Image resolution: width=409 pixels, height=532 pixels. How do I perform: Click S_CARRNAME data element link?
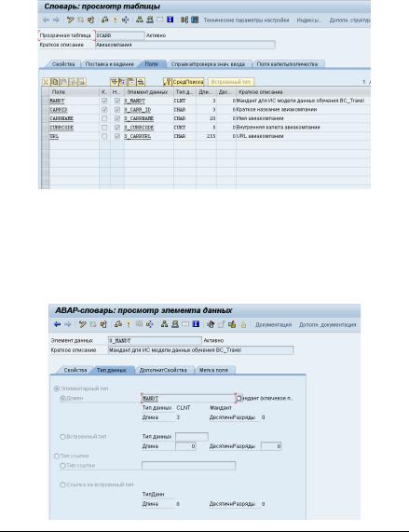[x=139, y=118]
